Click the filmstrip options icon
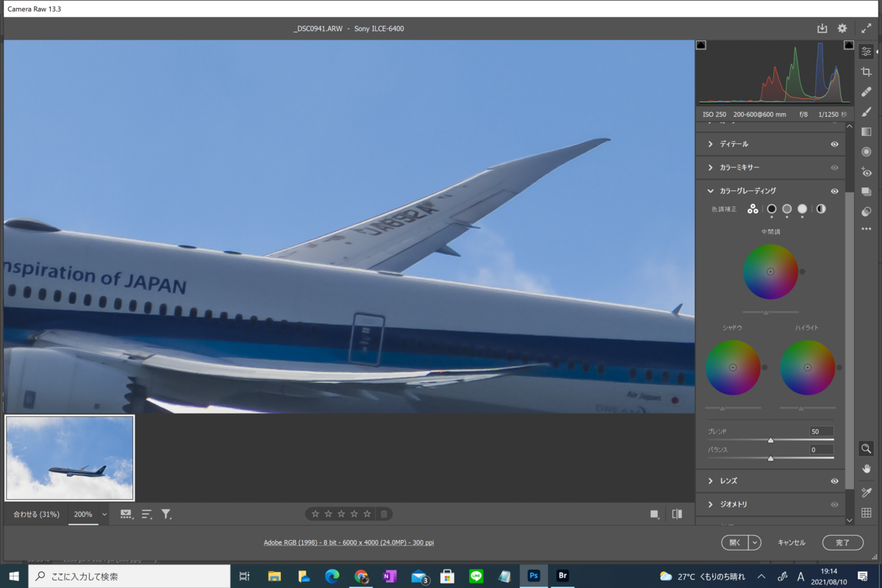Viewport: 882px width, 588px height. (x=126, y=514)
